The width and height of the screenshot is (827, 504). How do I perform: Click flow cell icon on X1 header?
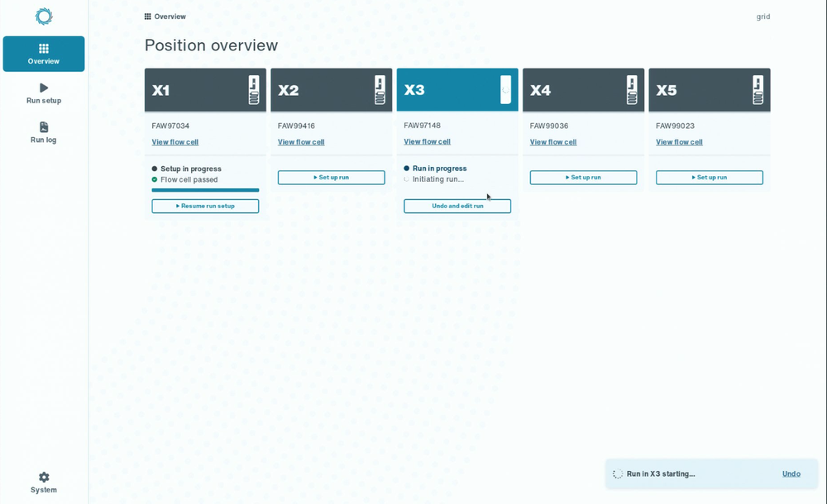click(254, 89)
